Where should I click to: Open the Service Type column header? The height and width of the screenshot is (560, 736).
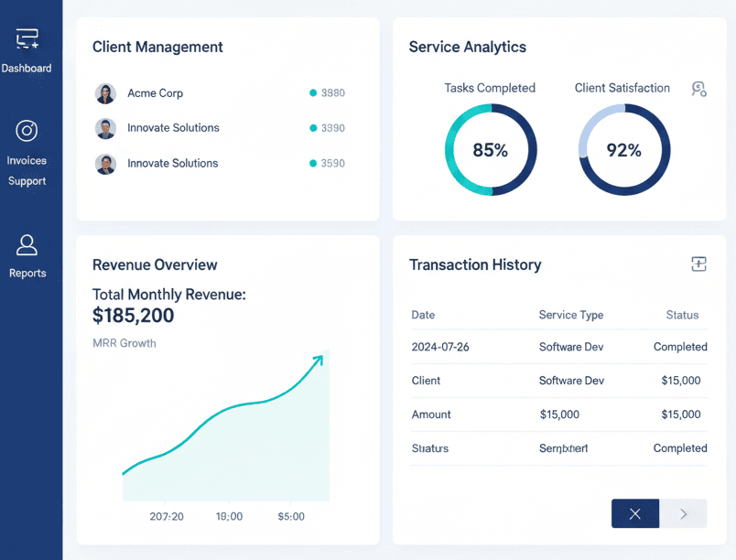click(570, 315)
